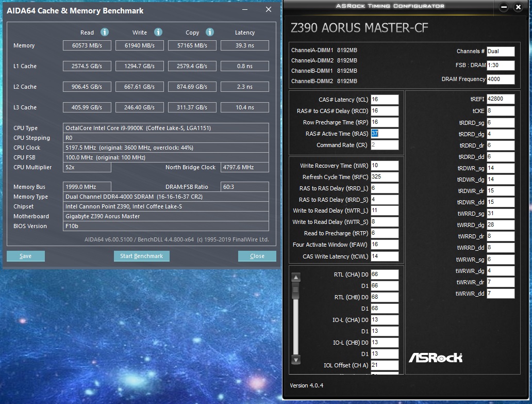Click the IO-L (CHA) D0 field

385,320
